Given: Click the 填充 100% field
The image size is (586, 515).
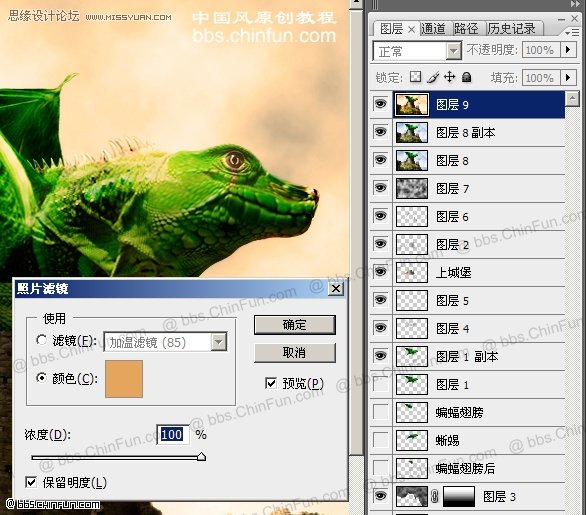Looking at the screenshot, I should (x=541, y=78).
